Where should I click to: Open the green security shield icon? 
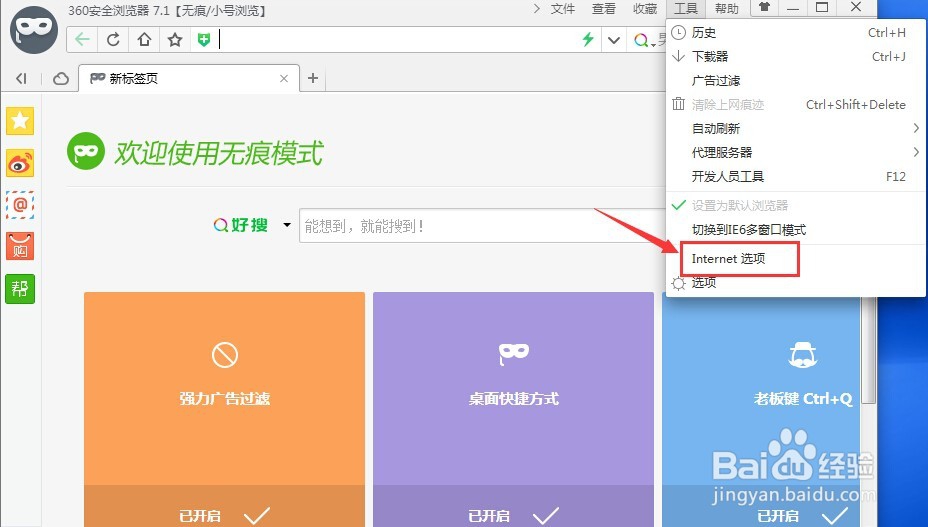tap(204, 40)
